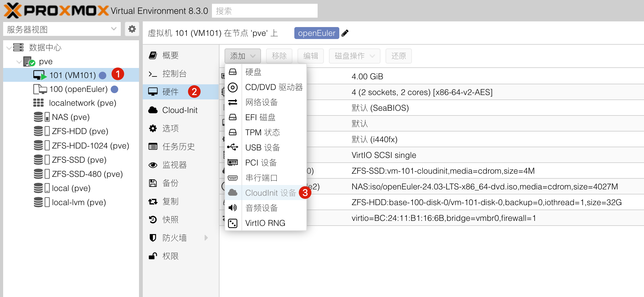Select VM 101 (VM101) in tree

(x=71, y=75)
